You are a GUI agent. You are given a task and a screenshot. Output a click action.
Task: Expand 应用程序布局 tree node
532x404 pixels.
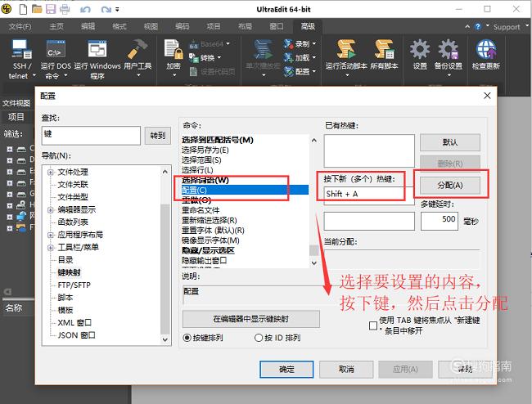51,235
